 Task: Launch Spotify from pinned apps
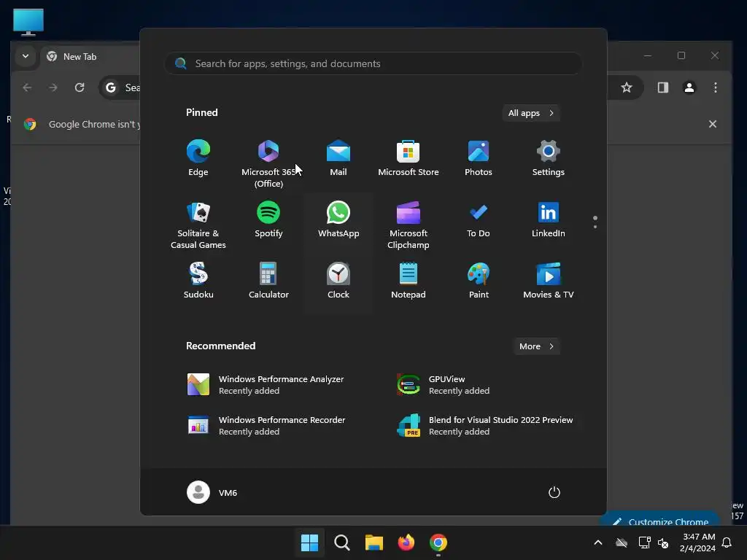pos(268,220)
